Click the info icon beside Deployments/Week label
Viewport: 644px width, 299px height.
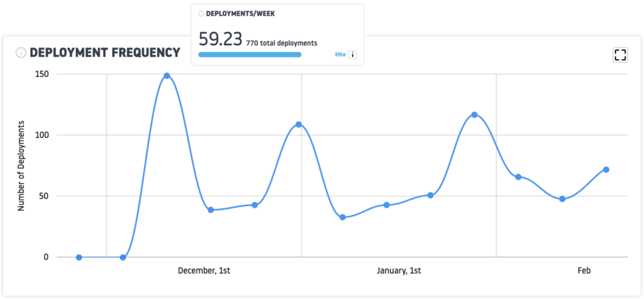(x=201, y=13)
